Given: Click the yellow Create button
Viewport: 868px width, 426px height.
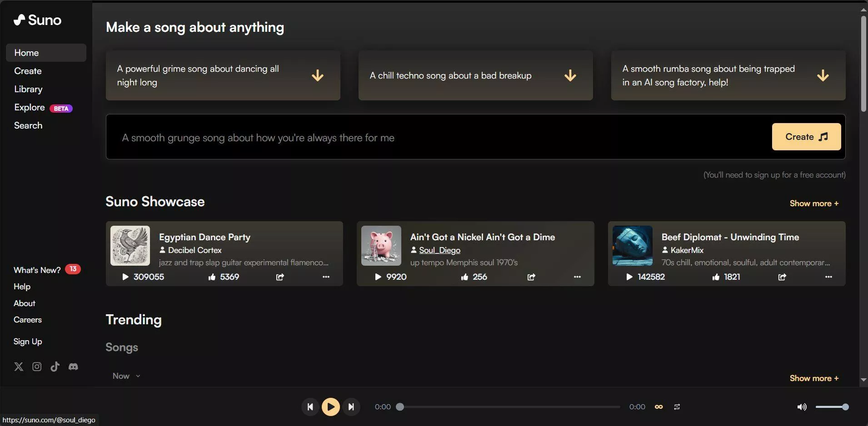Looking at the screenshot, I should [806, 137].
